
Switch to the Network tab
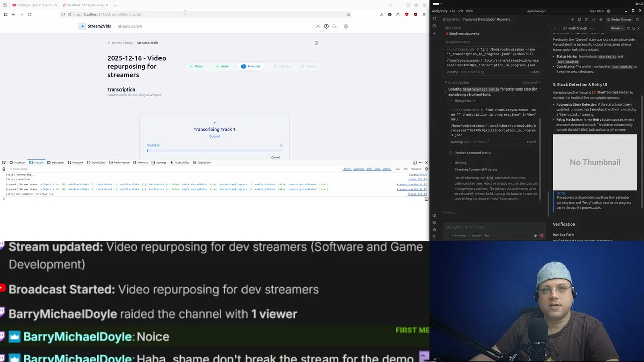[x=75, y=163]
